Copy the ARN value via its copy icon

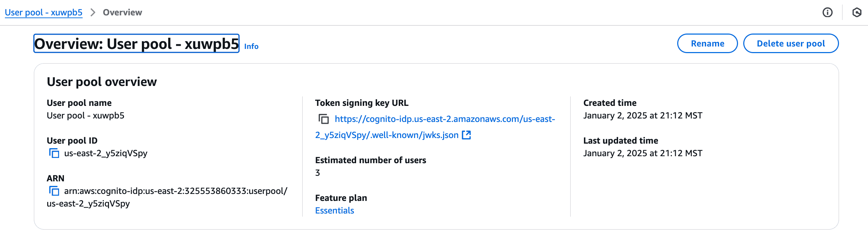tap(55, 191)
